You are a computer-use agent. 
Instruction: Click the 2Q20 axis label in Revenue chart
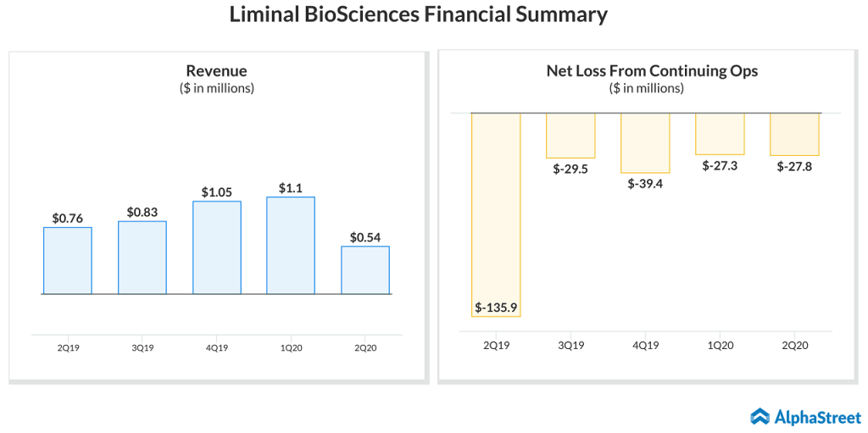[365, 347]
